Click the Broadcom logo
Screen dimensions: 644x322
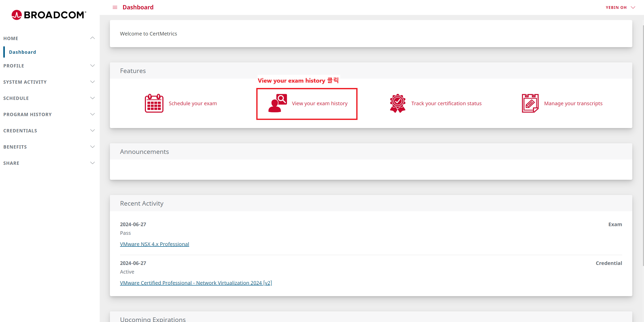pos(49,15)
